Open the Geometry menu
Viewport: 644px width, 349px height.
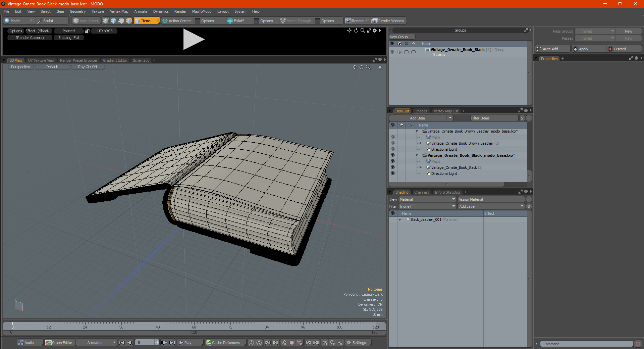[x=77, y=11]
